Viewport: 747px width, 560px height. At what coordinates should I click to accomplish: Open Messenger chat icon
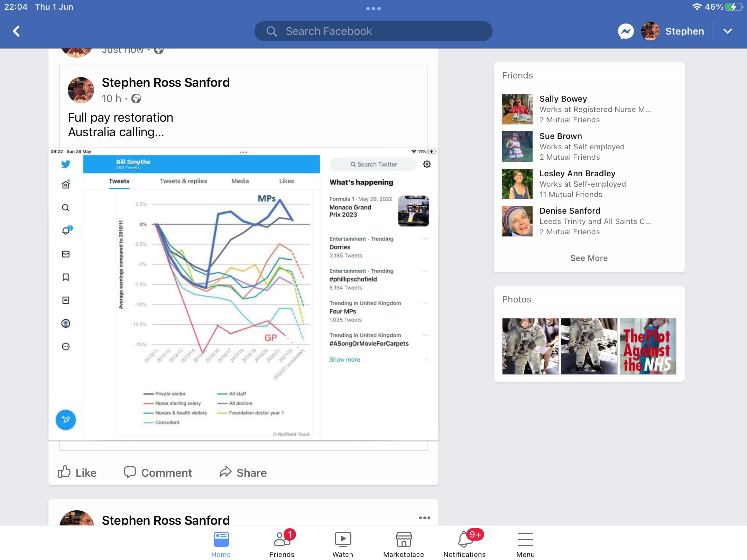coord(626,31)
